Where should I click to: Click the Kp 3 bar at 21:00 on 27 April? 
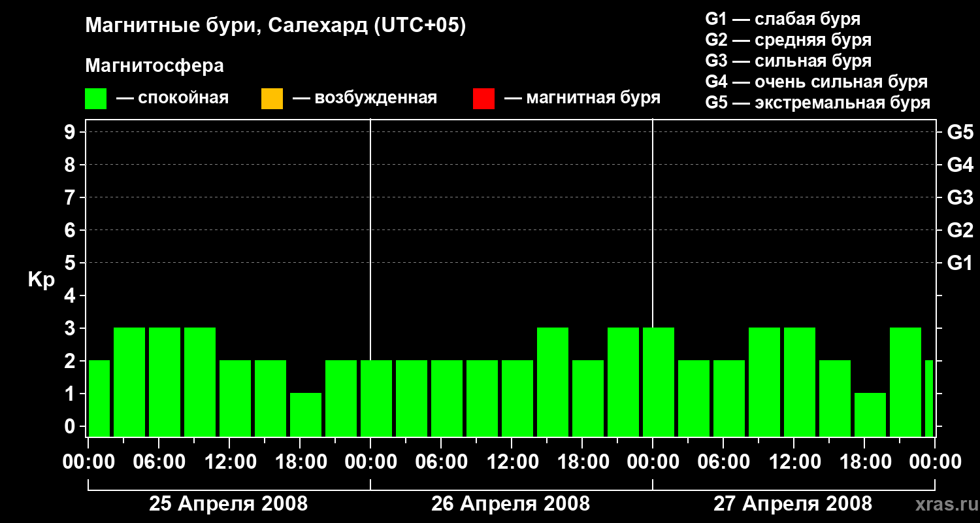906,382
